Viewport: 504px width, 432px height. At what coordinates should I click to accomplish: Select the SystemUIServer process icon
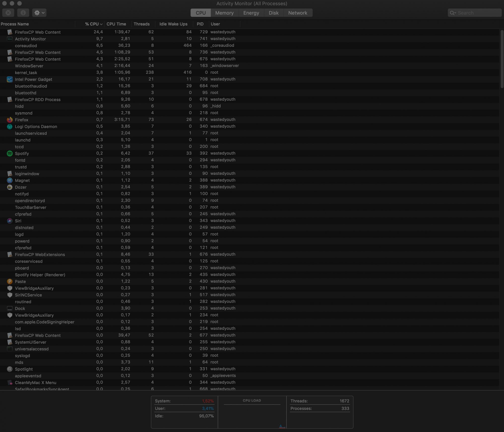click(x=10, y=342)
